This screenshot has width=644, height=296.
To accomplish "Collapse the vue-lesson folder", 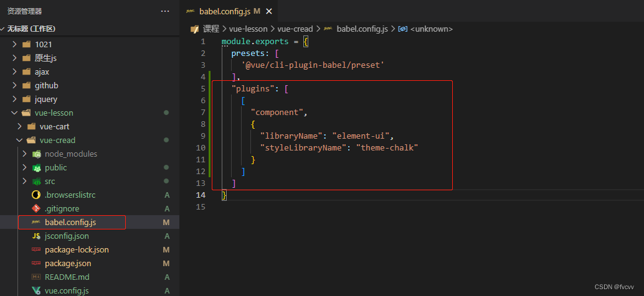I will point(15,113).
